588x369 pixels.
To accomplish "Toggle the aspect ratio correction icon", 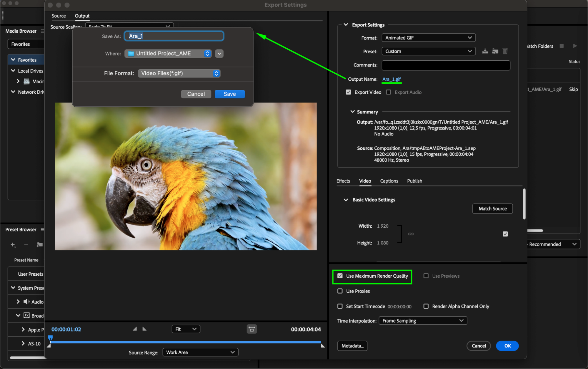I will coord(251,329).
